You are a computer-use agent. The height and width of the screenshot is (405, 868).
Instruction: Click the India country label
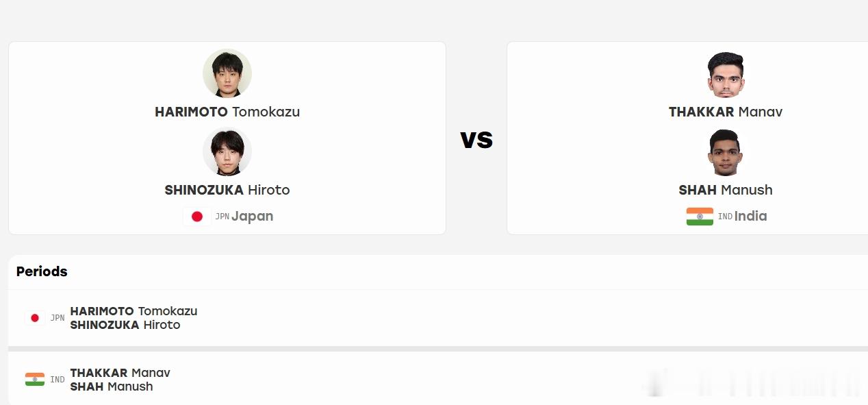pyautogui.click(x=751, y=217)
